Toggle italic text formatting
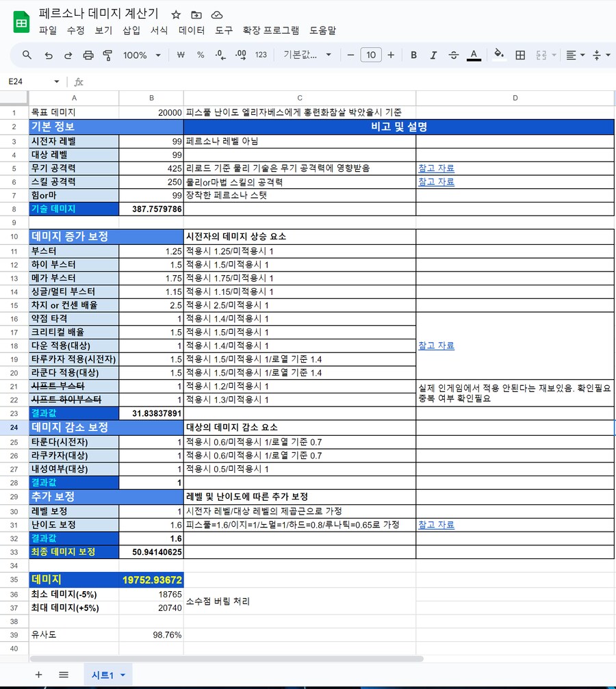Screen dimensions: 616x689 click(433, 55)
